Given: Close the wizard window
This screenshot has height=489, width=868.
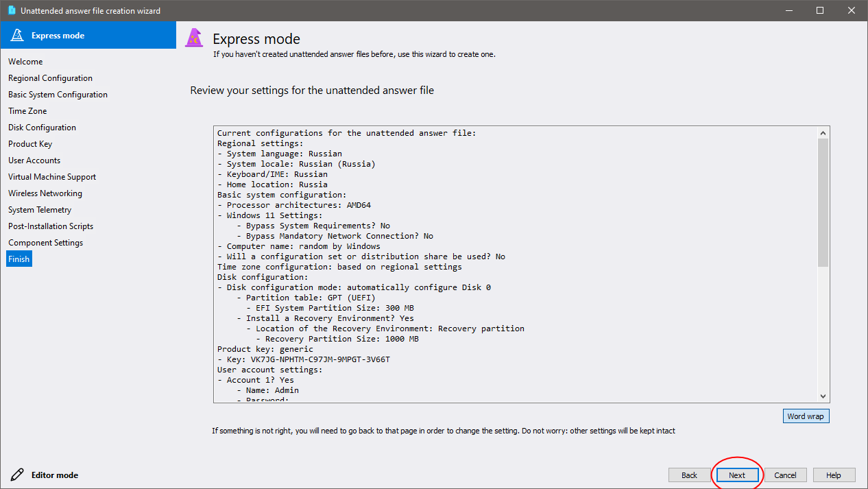Looking at the screenshot, I should click(x=852, y=10).
